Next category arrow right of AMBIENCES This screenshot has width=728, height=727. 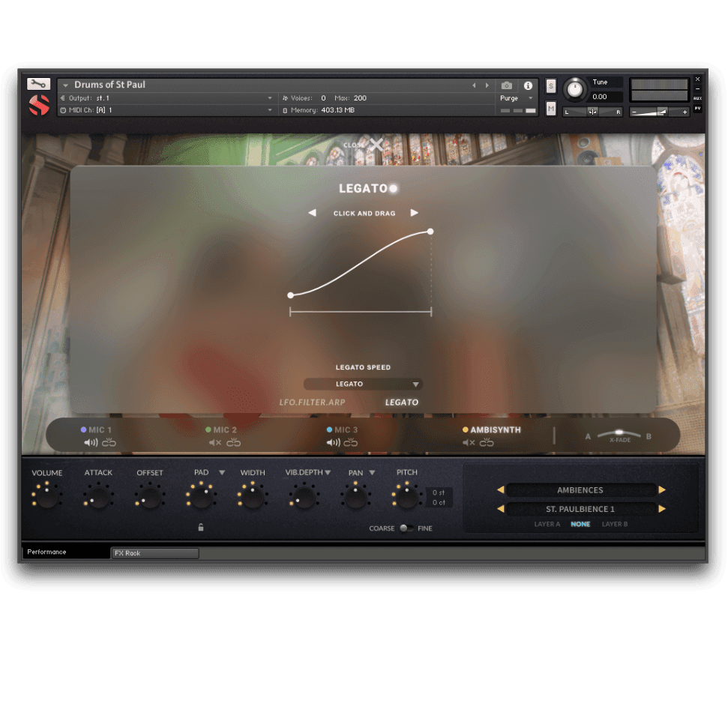[662, 489]
